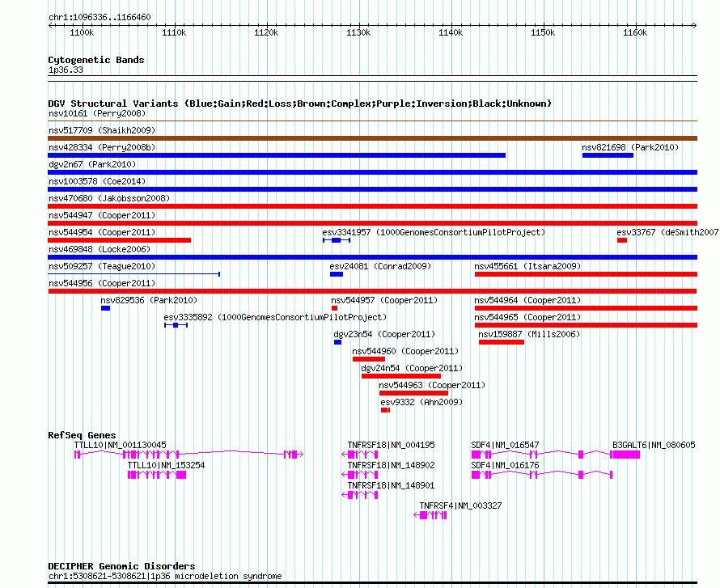
Task: Select the nsv517709 (Shaikh2009) brown bar
Action: click(x=372, y=138)
